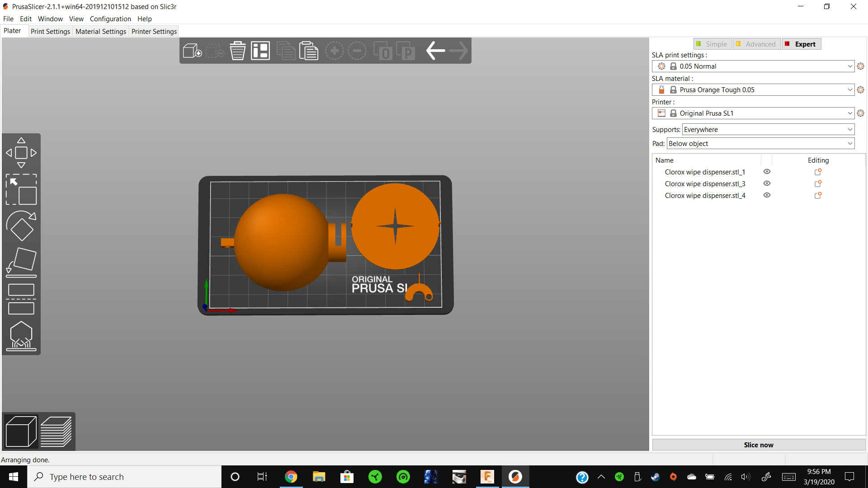This screenshot has height=488, width=868.
Task: Click the Arrange objects toolbar icon
Action: point(260,51)
